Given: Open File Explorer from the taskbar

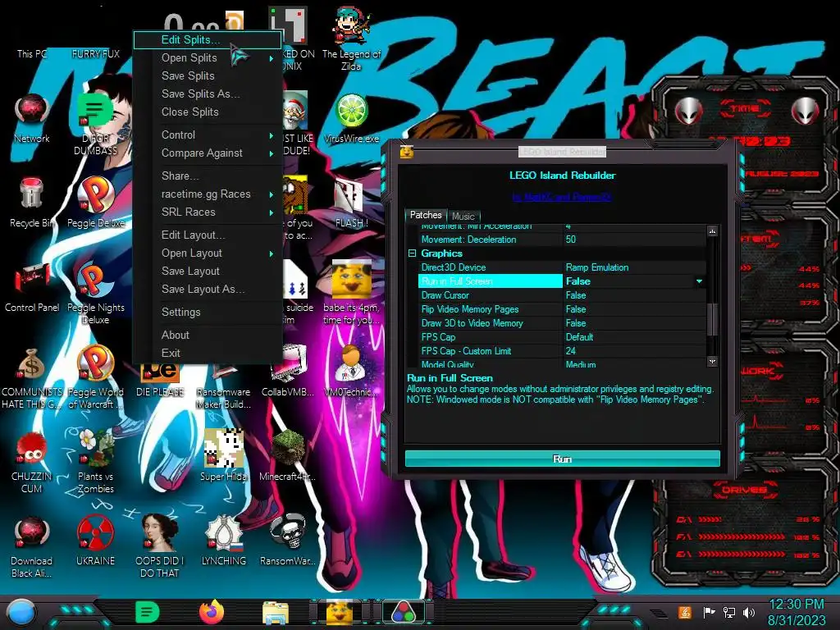Looking at the screenshot, I should [276, 612].
